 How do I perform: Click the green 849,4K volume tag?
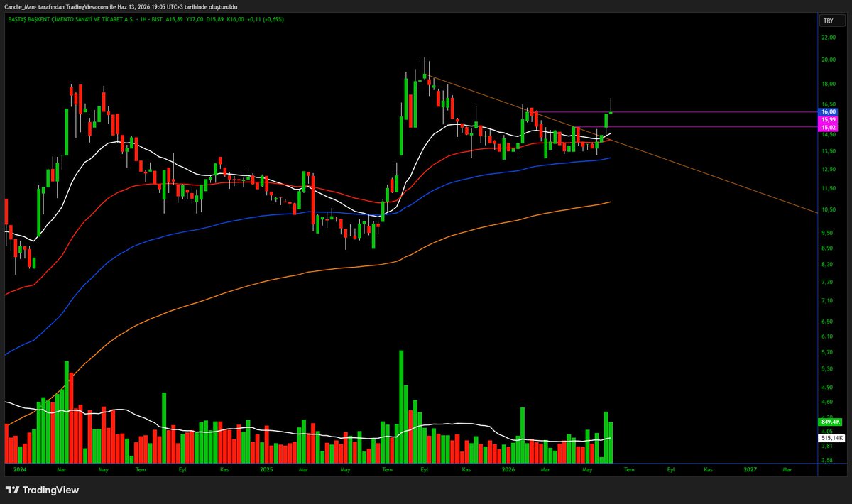[830, 422]
